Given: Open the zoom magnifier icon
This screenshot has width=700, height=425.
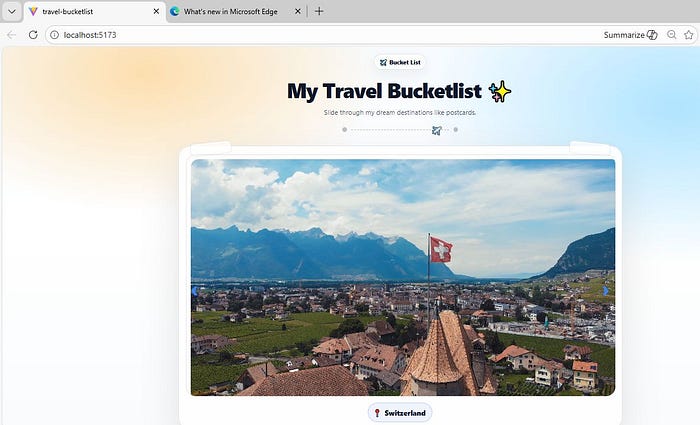Looking at the screenshot, I should pos(671,35).
